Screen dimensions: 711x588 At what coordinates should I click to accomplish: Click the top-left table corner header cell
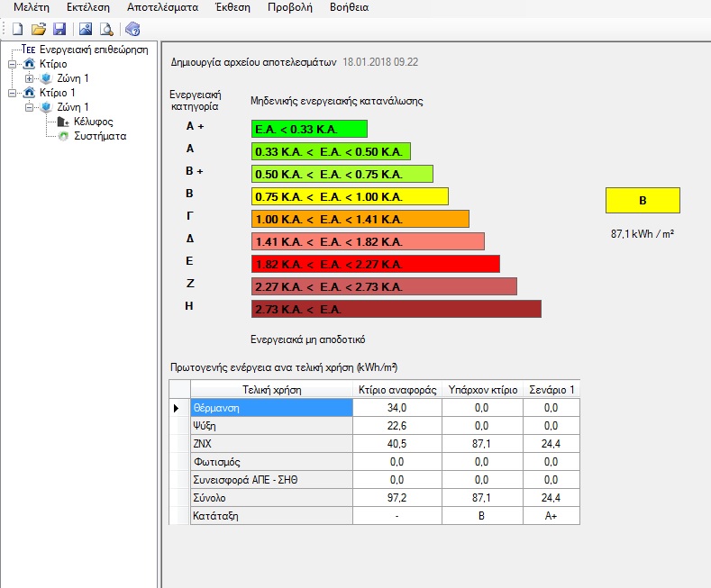coord(179,390)
